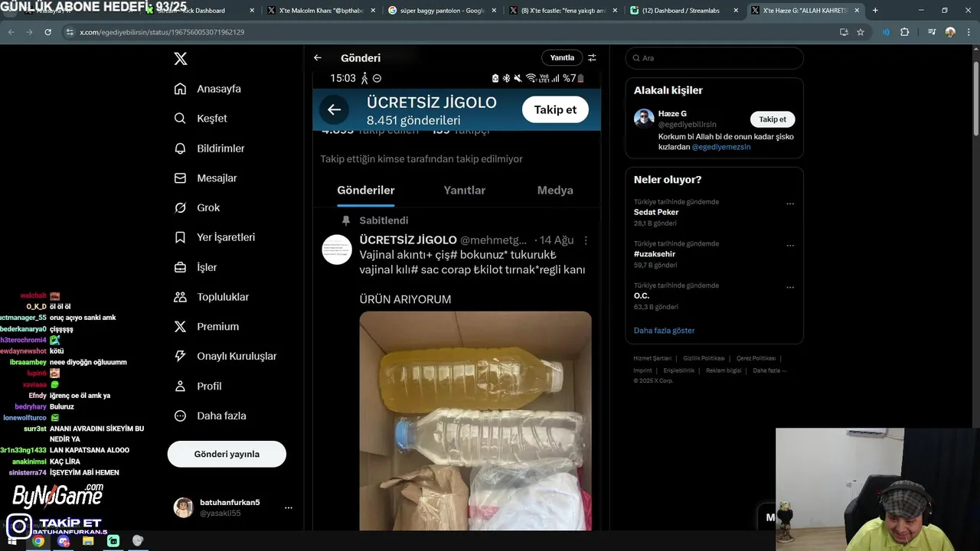The width and height of the screenshot is (980, 551).
Task: Click the Topluluklar people icon
Action: click(x=180, y=297)
